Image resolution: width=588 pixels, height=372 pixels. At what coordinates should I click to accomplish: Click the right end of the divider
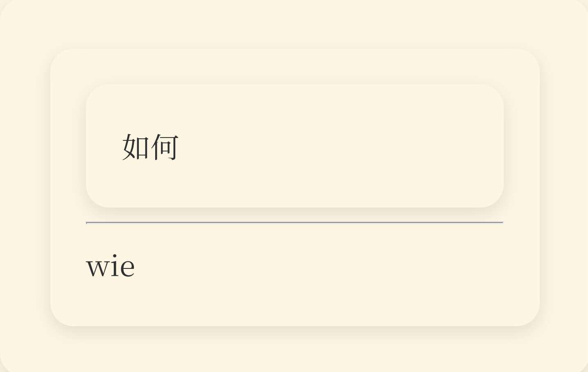502,223
